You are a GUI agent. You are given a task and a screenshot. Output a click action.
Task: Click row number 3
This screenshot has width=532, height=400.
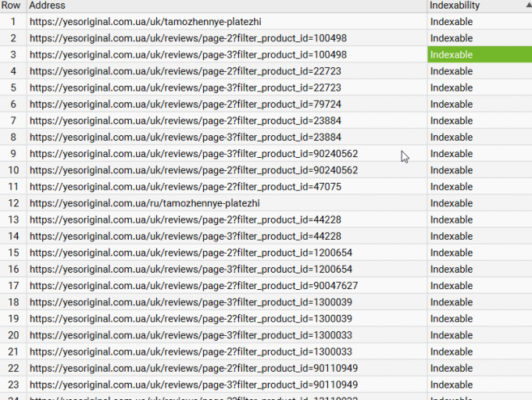tap(13, 55)
